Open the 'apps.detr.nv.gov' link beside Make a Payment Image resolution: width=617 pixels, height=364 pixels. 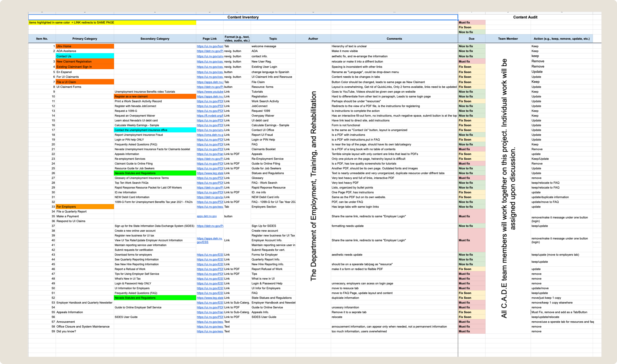click(206, 216)
